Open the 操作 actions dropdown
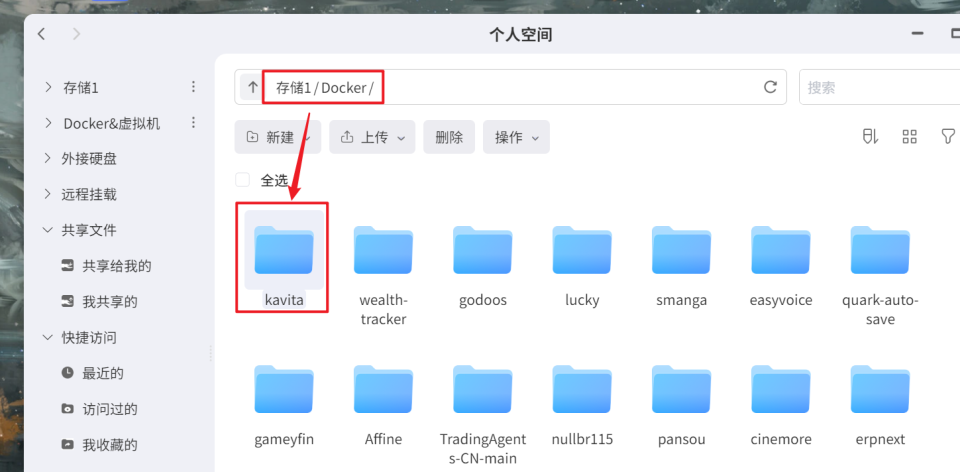Viewport: 960px width, 472px height. coord(516,137)
